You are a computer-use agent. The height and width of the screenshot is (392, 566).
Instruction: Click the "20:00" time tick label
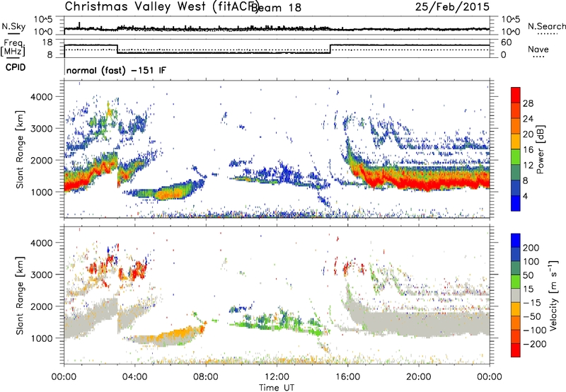(x=419, y=377)
